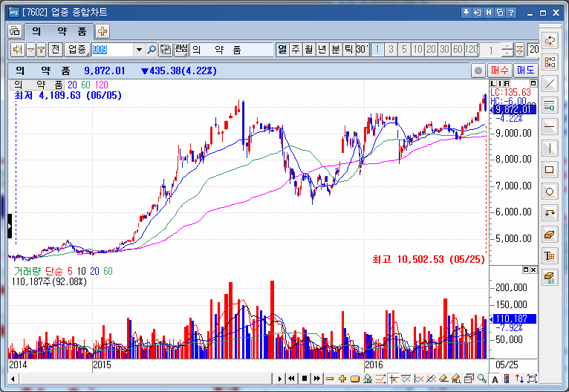The image size is (569, 392).
Task: Switch chart to monthly (월) period
Action: click(x=309, y=50)
